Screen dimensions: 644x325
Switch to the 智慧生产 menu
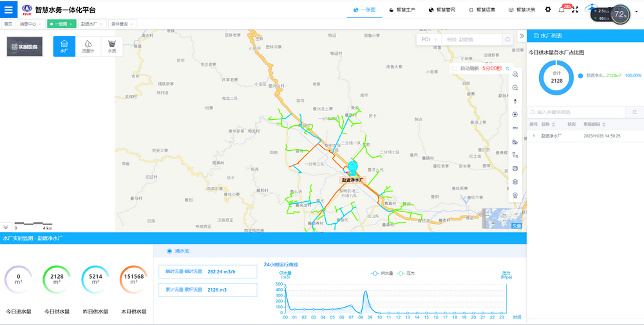point(404,10)
